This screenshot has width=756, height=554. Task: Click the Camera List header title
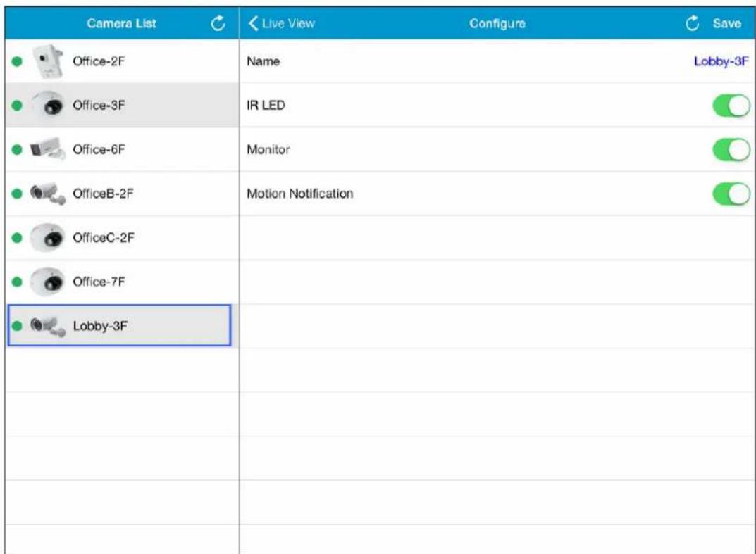coord(121,23)
